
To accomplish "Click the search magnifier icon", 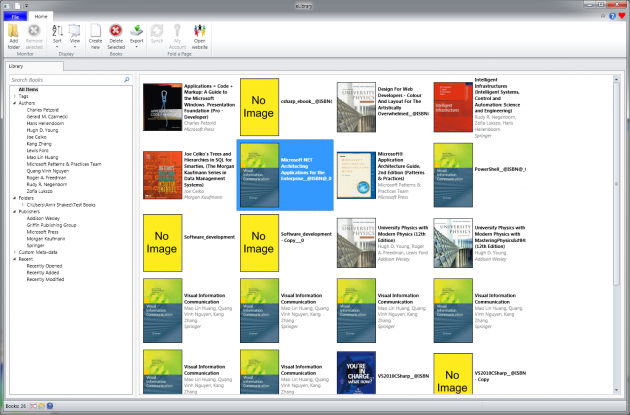I will (127, 80).
